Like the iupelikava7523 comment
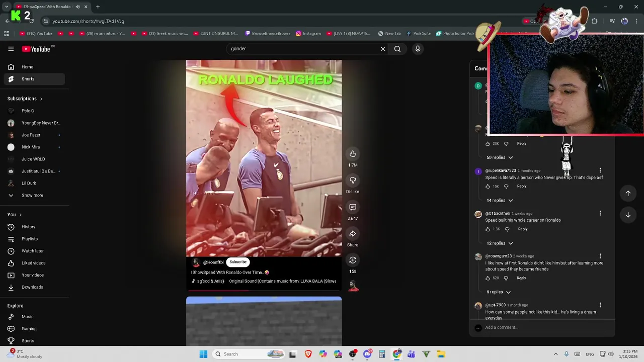The height and width of the screenshot is (362, 644). tap(488, 187)
